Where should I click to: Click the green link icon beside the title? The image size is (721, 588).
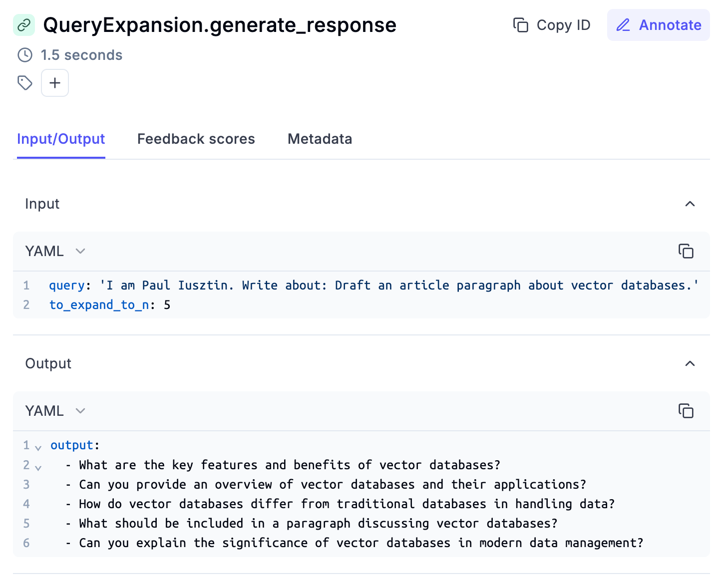(24, 25)
